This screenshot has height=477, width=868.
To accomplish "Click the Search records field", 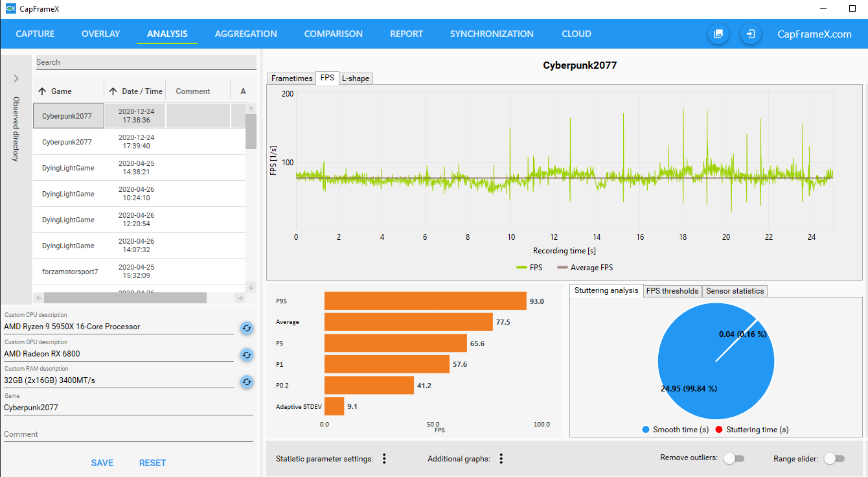I will 146,62.
